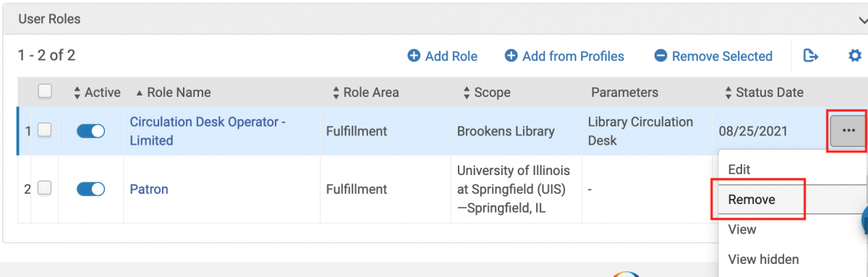
Task: Sort by Role Name arrow
Action: (138, 93)
